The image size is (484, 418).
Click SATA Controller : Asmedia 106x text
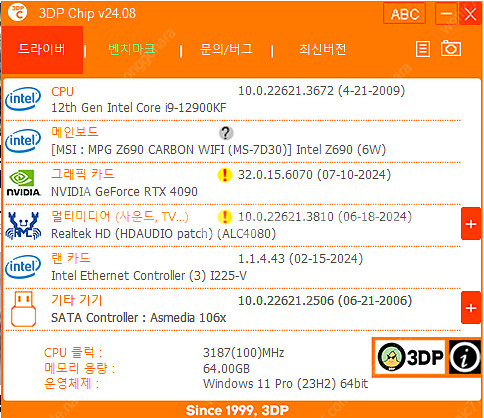(x=139, y=318)
